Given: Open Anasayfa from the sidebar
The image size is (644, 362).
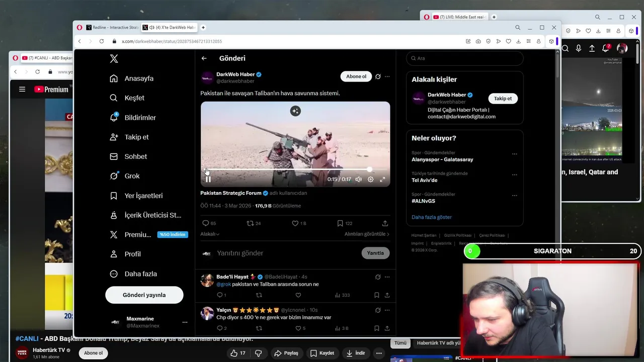Looking at the screenshot, I should (x=132, y=78).
